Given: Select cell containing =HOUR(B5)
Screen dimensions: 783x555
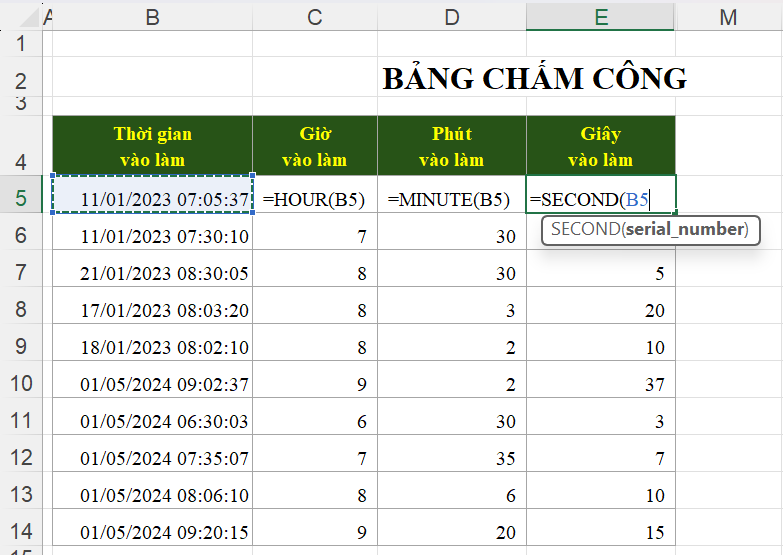Looking at the screenshot, I should [314, 199].
